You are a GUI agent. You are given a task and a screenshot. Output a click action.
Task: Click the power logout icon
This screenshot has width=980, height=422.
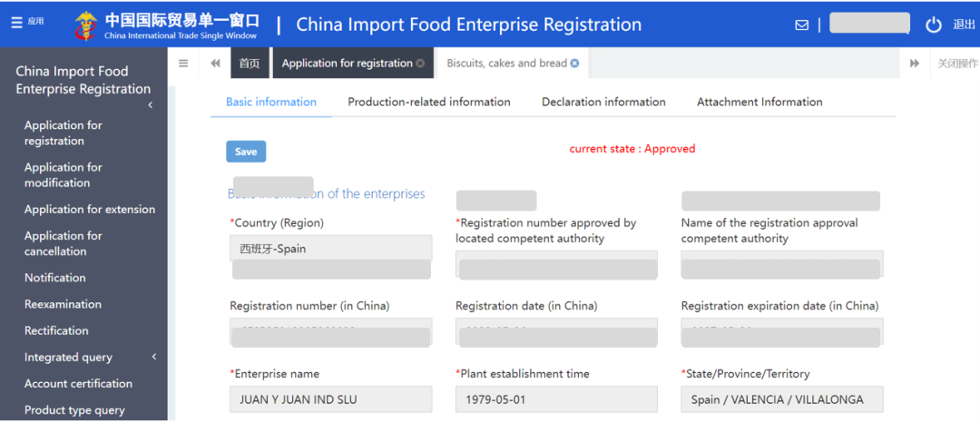(x=934, y=25)
